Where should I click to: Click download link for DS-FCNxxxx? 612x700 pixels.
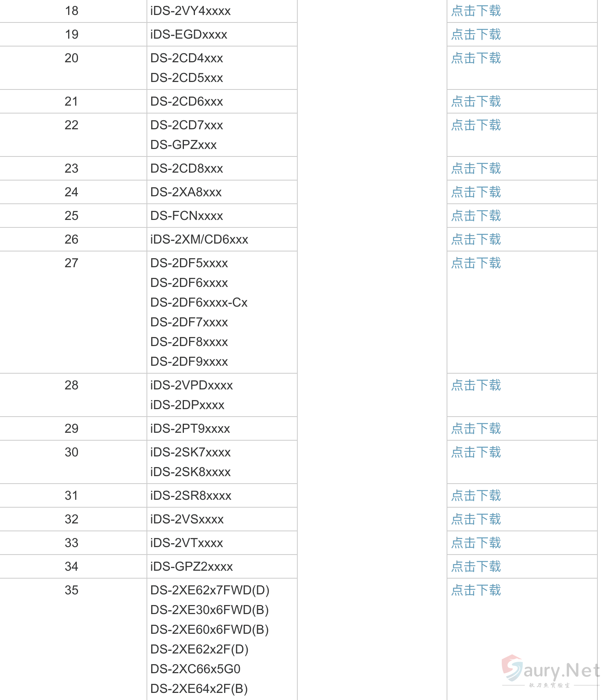tap(476, 216)
